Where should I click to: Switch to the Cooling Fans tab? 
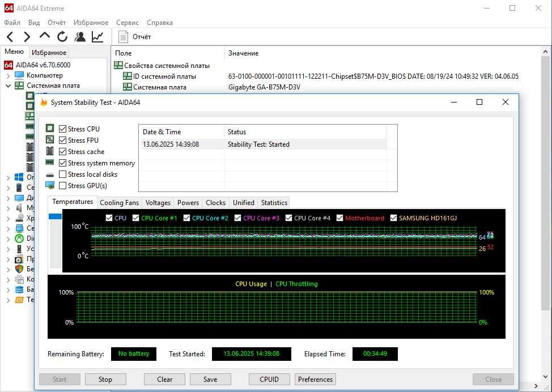point(120,203)
